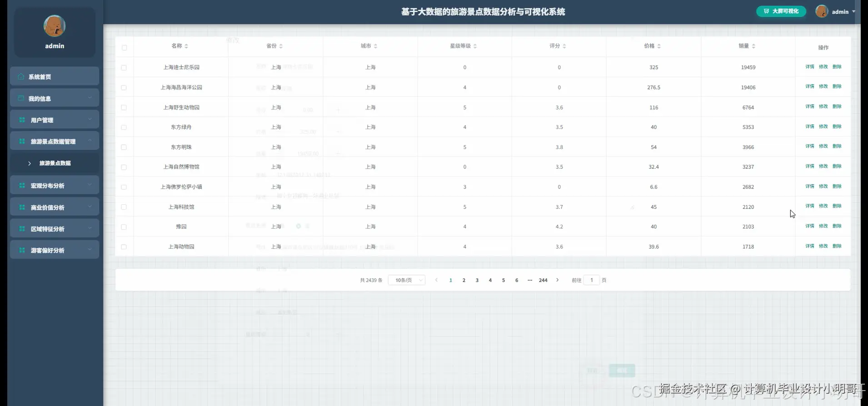The height and width of the screenshot is (406, 868).
Task: Sort by 省份 column arrows
Action: [x=281, y=46]
